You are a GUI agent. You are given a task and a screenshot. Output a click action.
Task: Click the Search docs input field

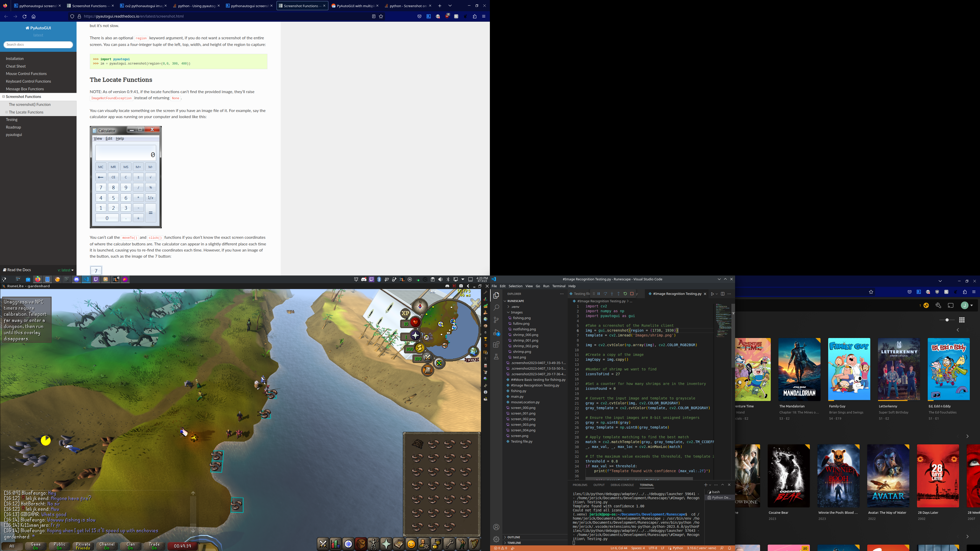(38, 44)
